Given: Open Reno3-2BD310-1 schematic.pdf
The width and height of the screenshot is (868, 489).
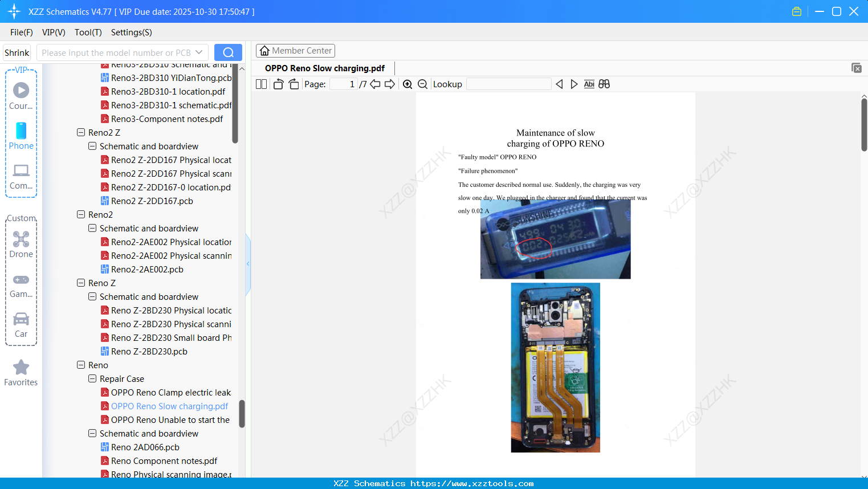Looking at the screenshot, I should (166, 105).
